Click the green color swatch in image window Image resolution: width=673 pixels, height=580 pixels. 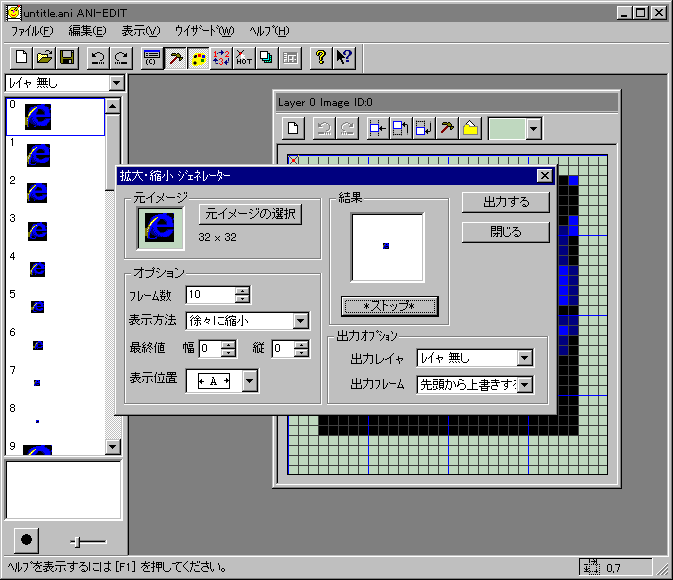507,128
